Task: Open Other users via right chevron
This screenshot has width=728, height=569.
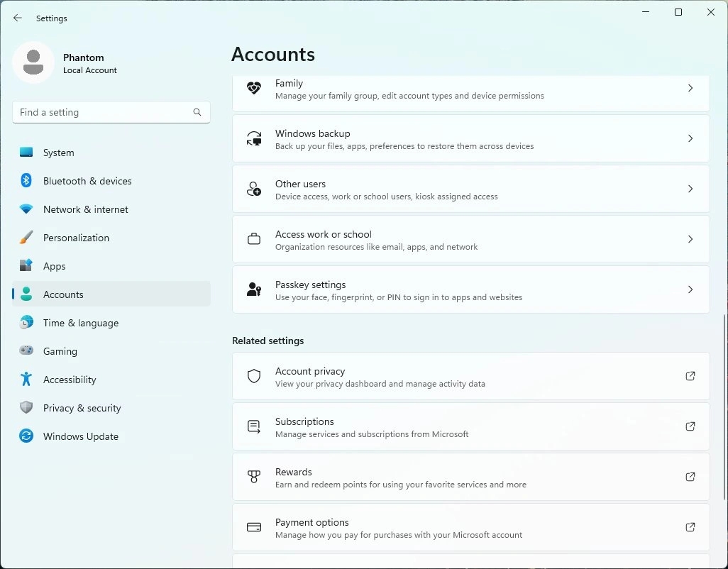Action: coord(690,189)
